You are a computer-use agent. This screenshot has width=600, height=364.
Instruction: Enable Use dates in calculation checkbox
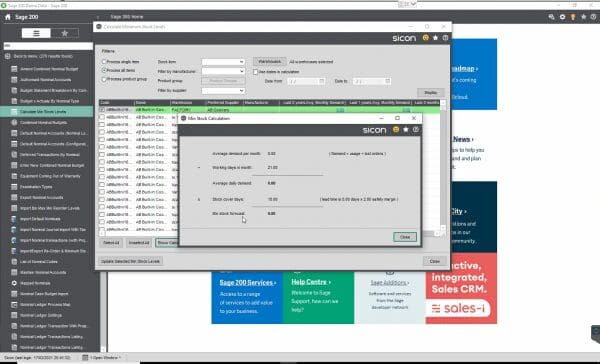coord(256,72)
